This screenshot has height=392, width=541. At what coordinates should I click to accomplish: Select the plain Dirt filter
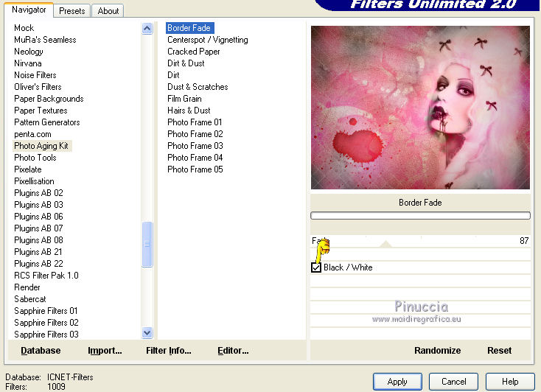tap(173, 75)
